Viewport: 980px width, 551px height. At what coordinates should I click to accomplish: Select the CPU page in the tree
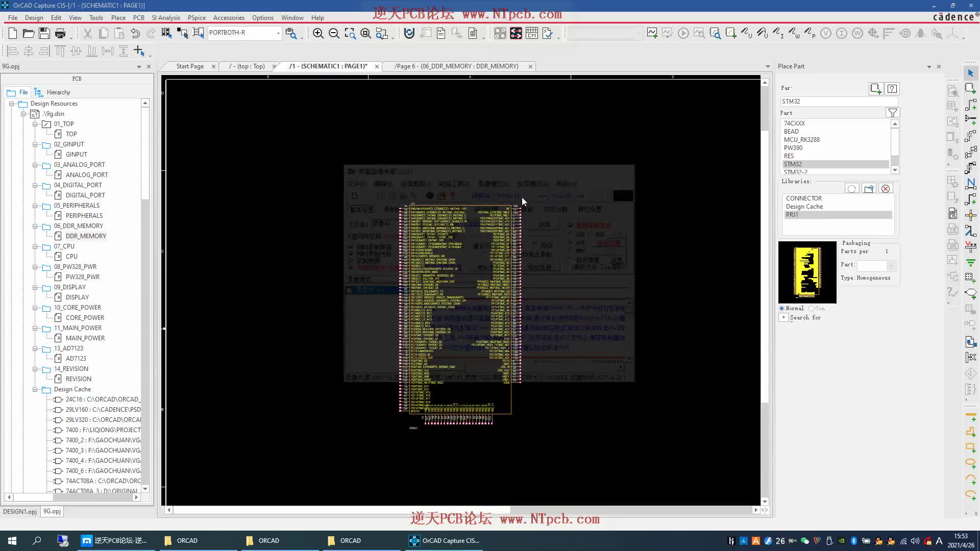[x=71, y=257]
